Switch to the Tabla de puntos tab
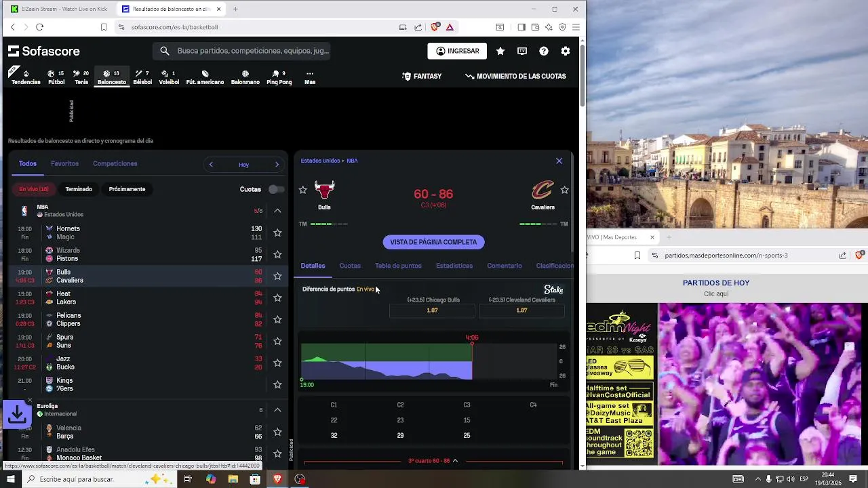Screen dimensions: 868x488 (398, 266)
